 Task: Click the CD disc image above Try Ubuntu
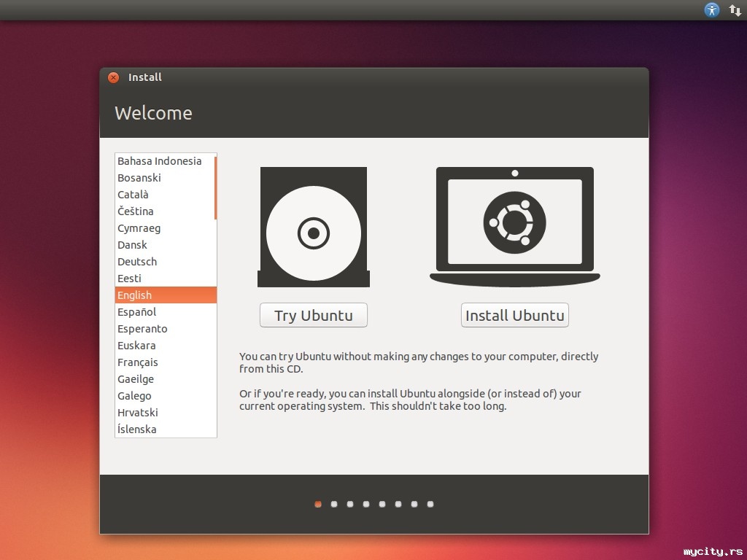314,227
